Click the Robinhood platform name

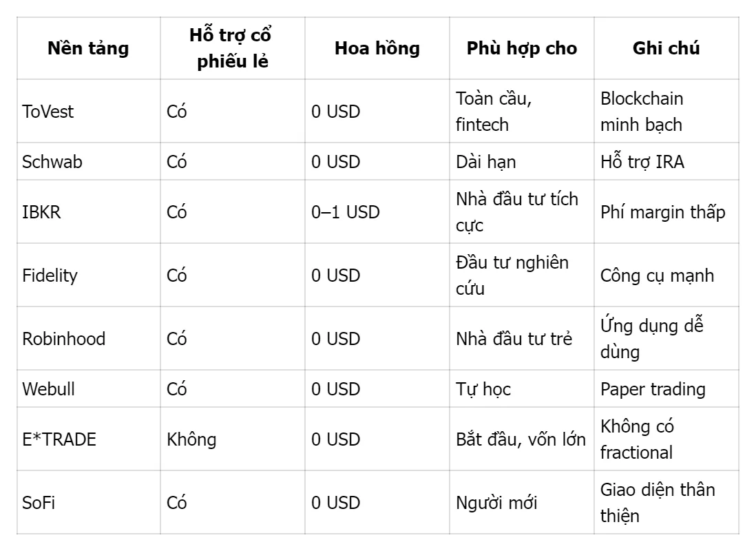pyautogui.click(x=63, y=339)
